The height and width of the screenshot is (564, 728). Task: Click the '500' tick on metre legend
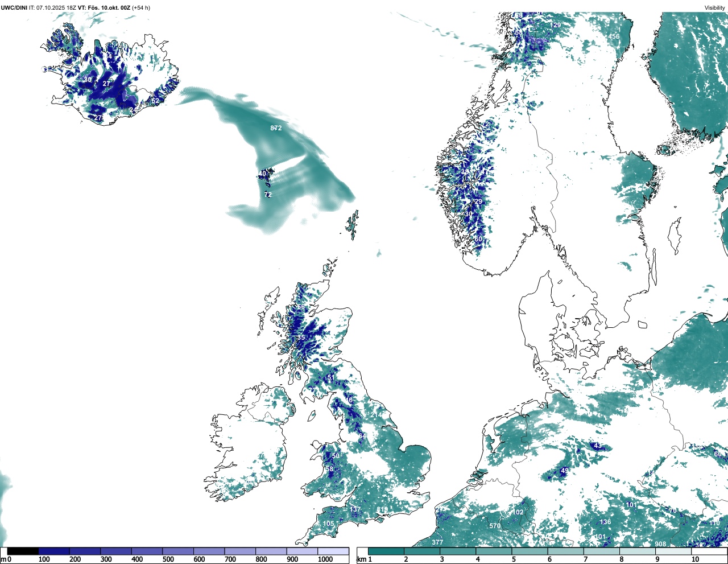(x=168, y=559)
